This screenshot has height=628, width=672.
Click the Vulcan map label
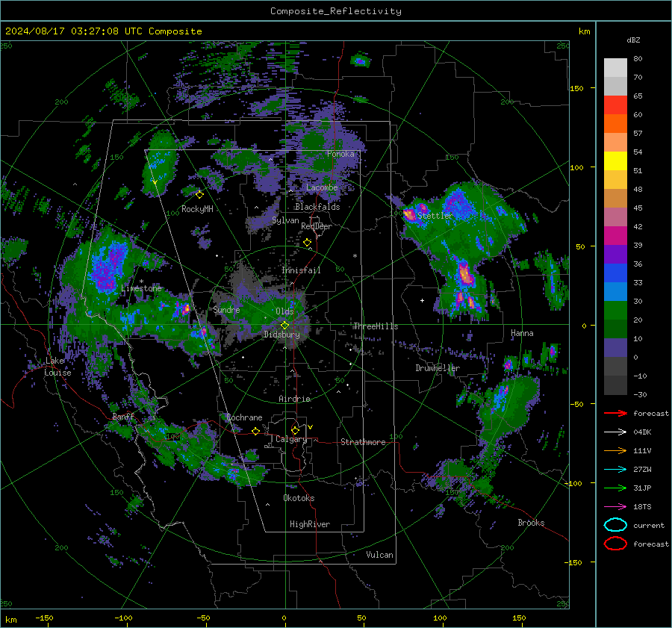[379, 555]
